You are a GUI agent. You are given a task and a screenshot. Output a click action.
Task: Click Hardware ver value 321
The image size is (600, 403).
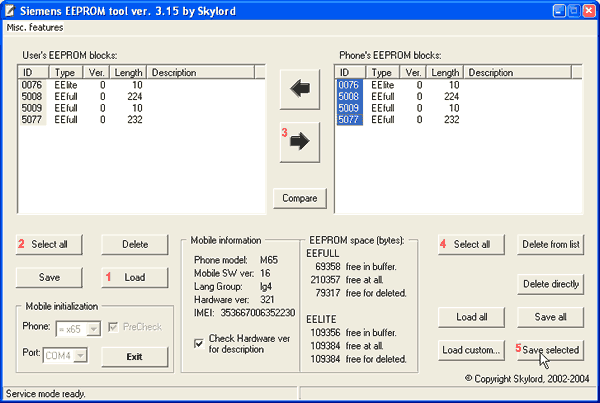click(x=267, y=300)
